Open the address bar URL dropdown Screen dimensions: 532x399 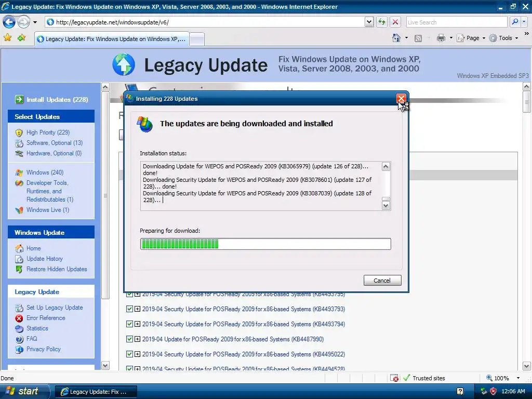[369, 22]
